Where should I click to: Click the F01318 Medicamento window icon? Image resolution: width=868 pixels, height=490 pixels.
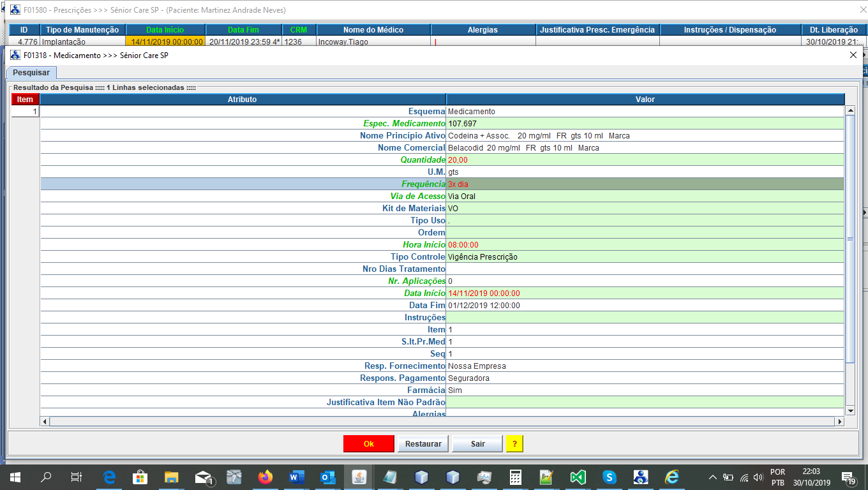(15, 56)
